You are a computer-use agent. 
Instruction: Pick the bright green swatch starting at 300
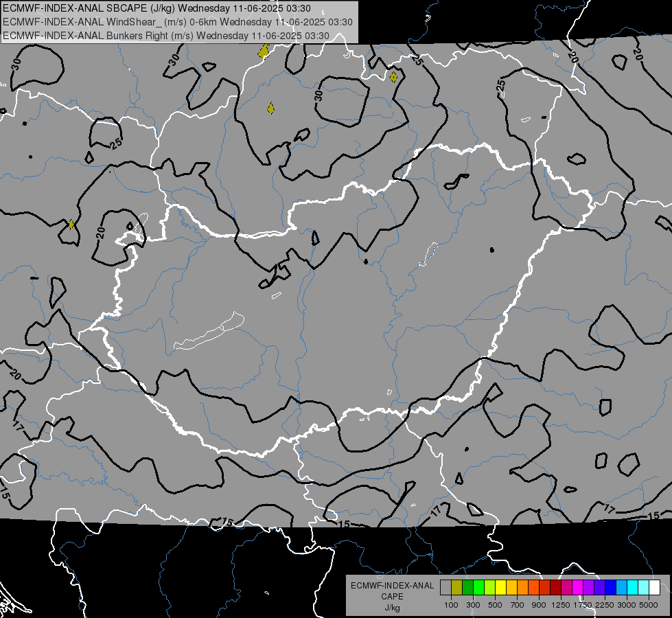click(x=478, y=587)
